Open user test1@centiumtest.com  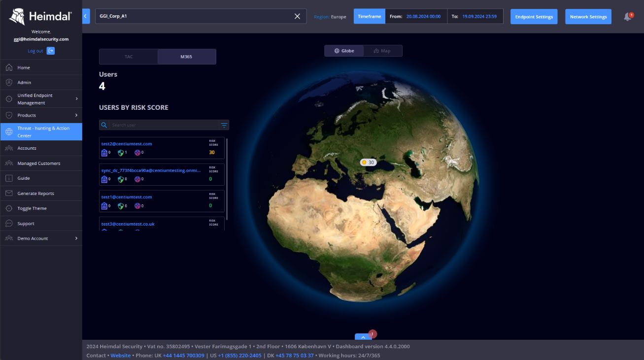point(127,197)
